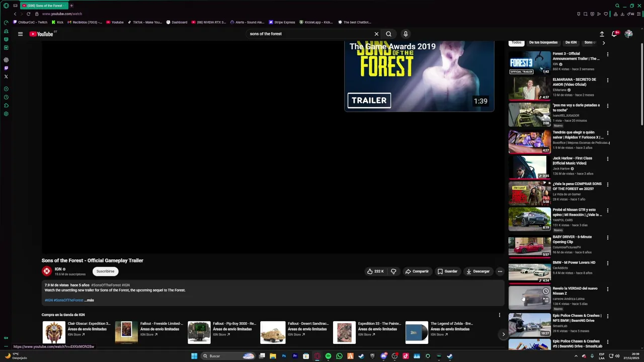Viewport: 644px width, 362px height.
Task: Open 'Probé el Nissan GTR' video title
Action: tap(577, 212)
